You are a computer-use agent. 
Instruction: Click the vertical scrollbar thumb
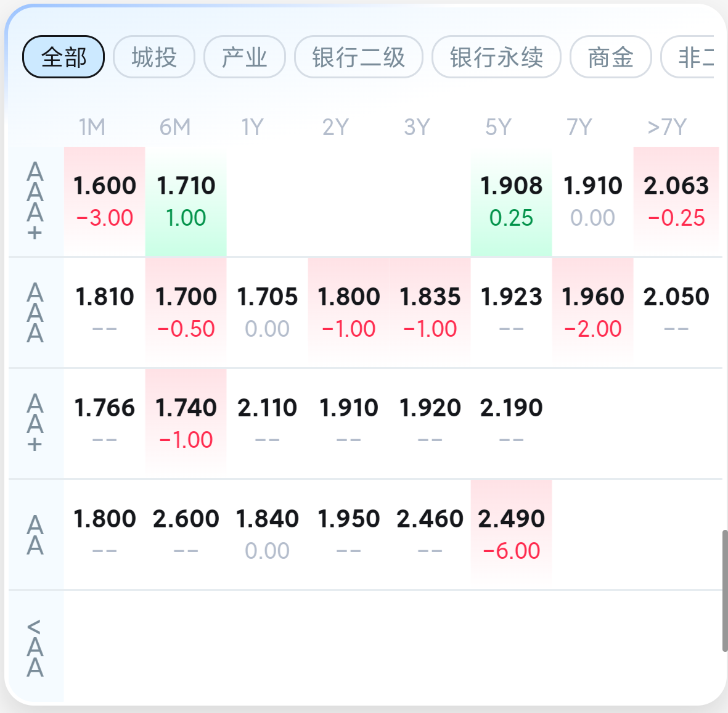pos(724,590)
